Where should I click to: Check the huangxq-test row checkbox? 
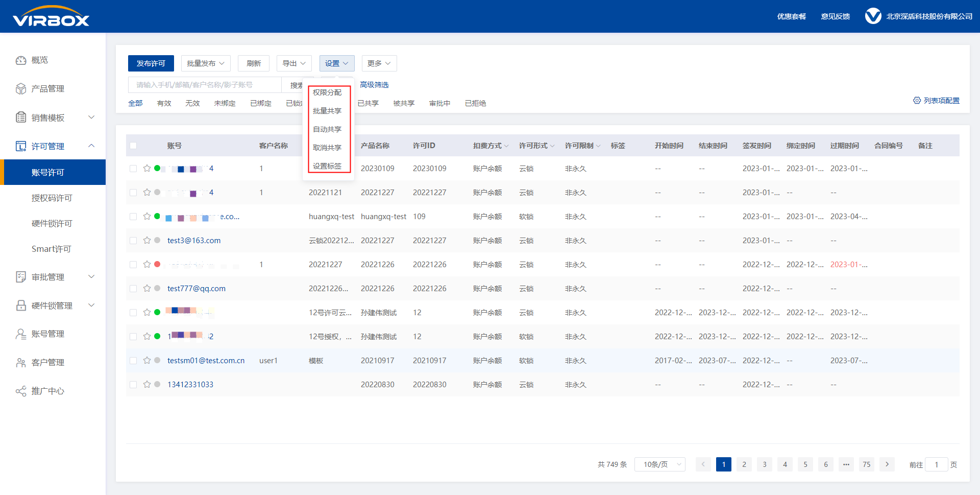click(x=133, y=217)
